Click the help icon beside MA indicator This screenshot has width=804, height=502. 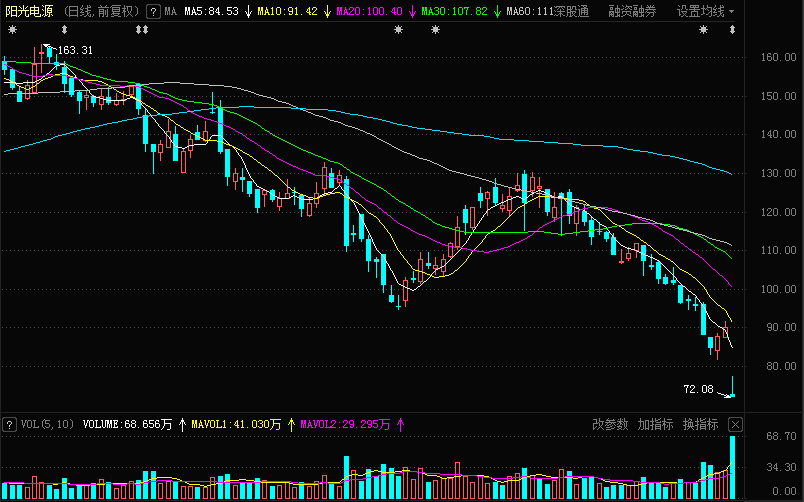(x=152, y=12)
